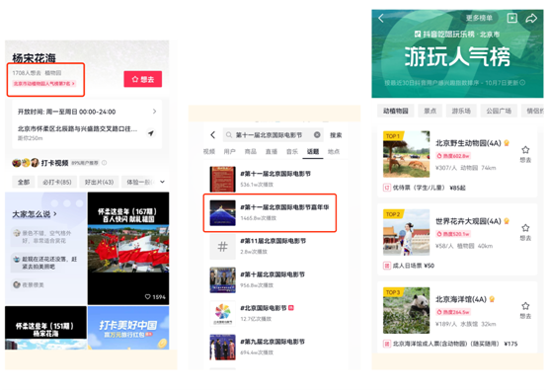The width and height of the screenshot is (548, 392).
Task: Open the #第十一届北京国际电影节嘉年华 topic
Action: pos(270,212)
